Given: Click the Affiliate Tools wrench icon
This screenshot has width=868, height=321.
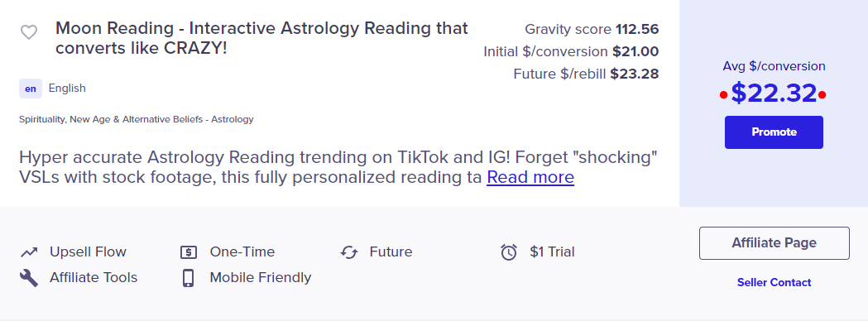Looking at the screenshot, I should point(29,278).
